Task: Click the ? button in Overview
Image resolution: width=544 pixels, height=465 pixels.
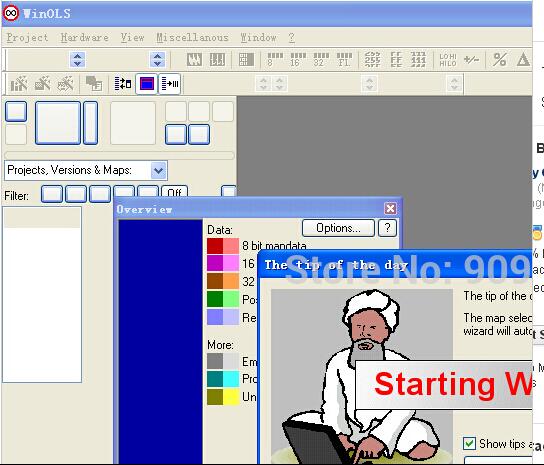Action: pos(387,228)
